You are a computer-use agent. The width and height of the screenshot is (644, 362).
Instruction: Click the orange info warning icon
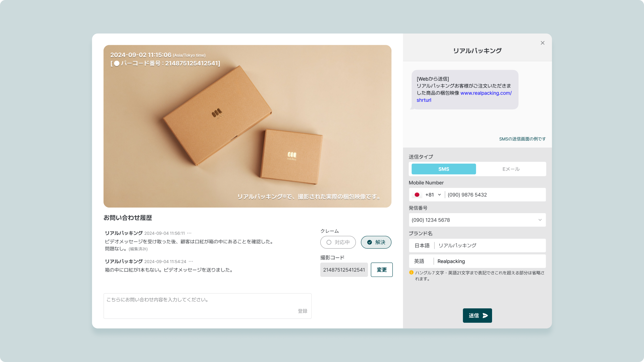click(411, 273)
